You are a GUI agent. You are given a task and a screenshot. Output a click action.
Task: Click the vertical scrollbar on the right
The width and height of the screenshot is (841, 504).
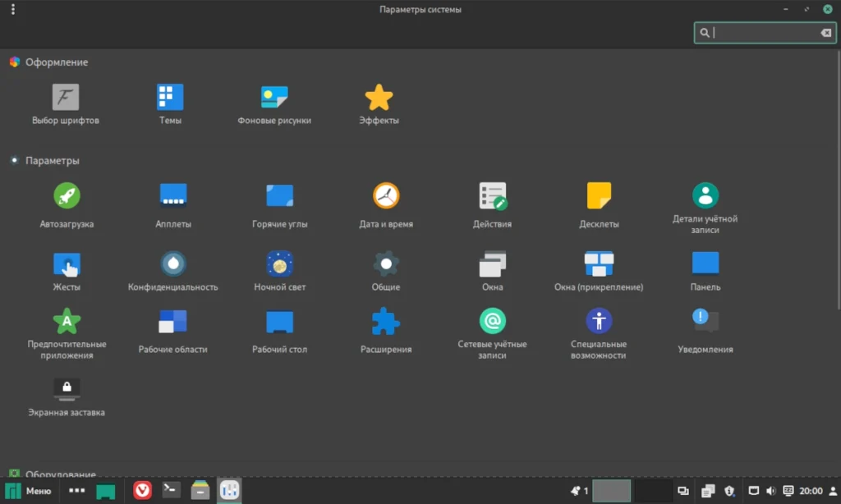(x=839, y=180)
